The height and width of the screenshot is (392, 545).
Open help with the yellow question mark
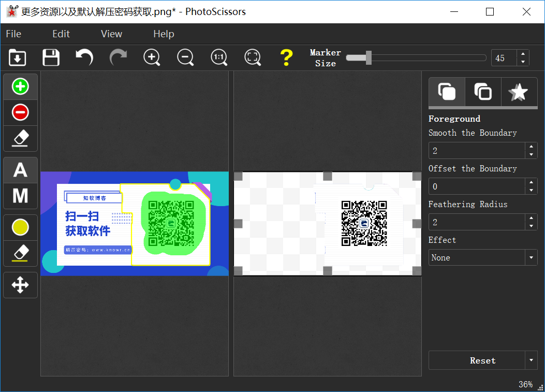pos(286,57)
